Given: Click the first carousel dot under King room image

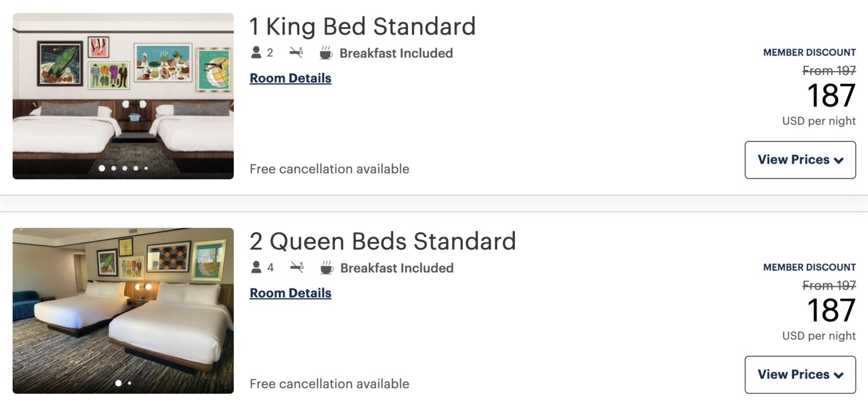Looking at the screenshot, I should point(101,168).
